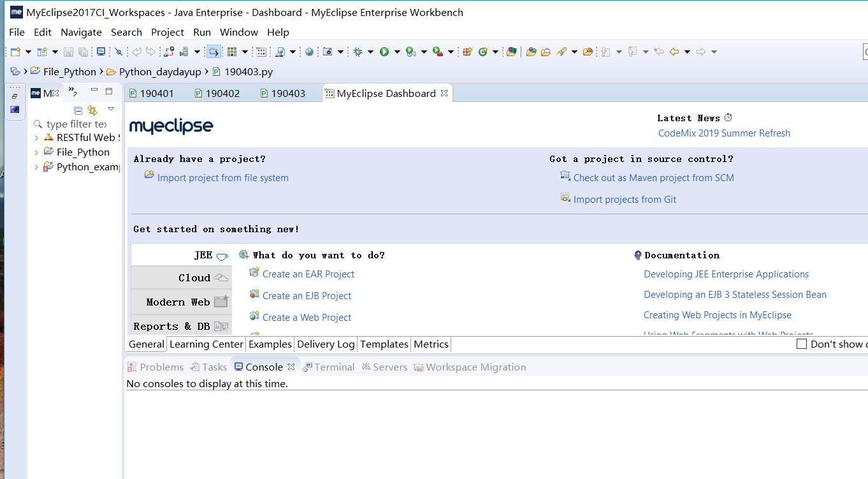Click the Last Edit Location icon
Viewport: 868px width, 479px height.
click(x=658, y=52)
